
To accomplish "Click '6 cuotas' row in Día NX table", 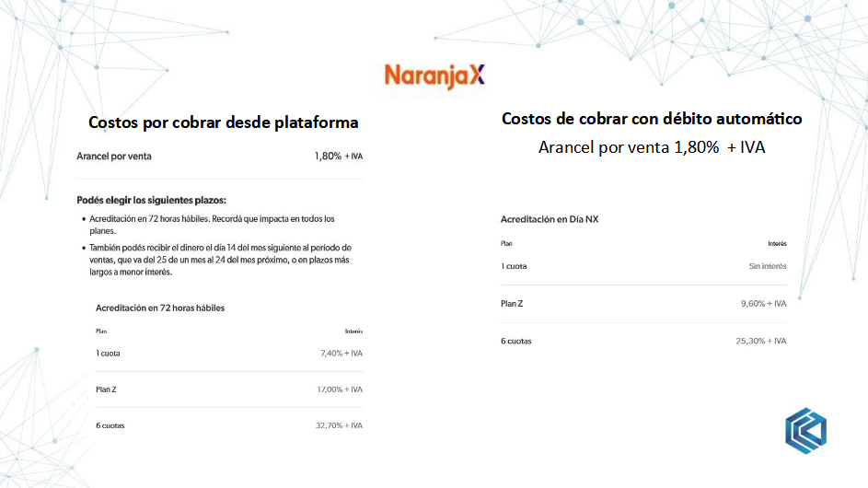I will coord(643,342).
